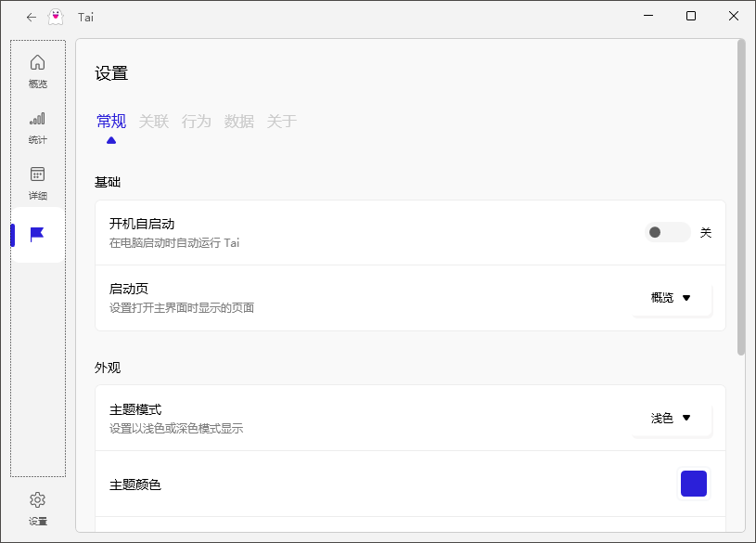Switch to the 关联 tab
756x543 pixels.
[x=154, y=121]
